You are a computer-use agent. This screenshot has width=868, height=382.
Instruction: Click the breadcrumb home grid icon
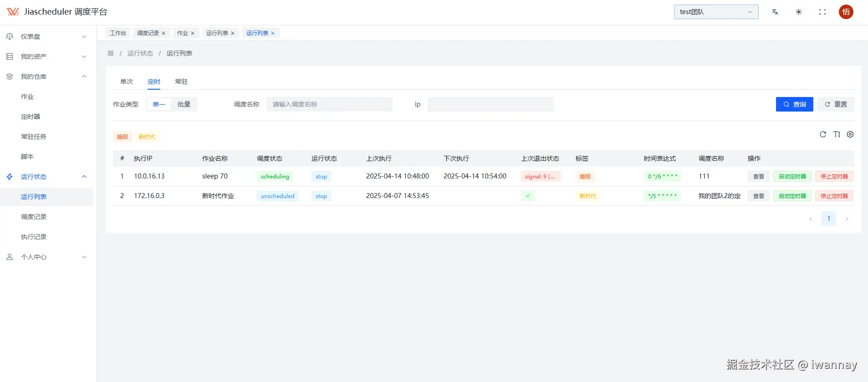click(111, 53)
